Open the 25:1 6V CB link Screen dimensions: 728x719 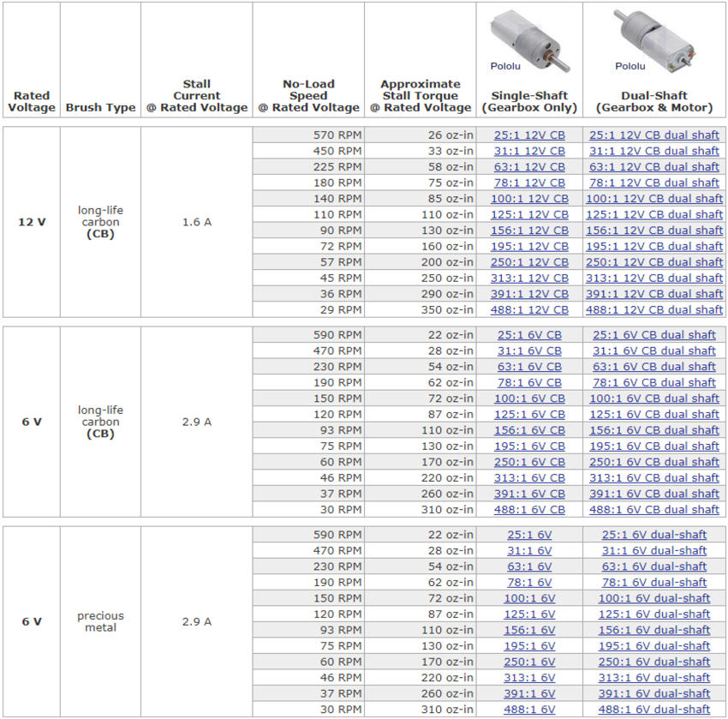click(529, 335)
